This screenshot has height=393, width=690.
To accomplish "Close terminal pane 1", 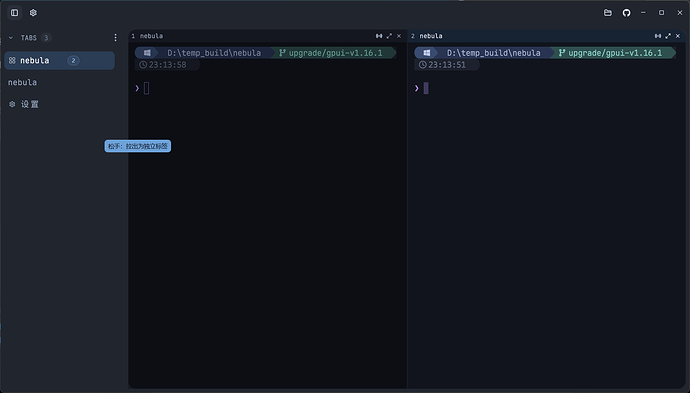I will tap(399, 36).
